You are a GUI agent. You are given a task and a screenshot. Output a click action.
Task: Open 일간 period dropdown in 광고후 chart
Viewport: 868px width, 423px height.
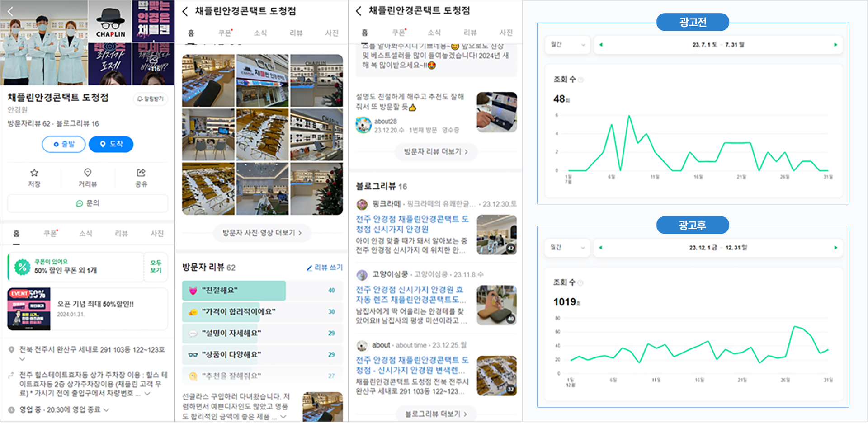(x=567, y=248)
